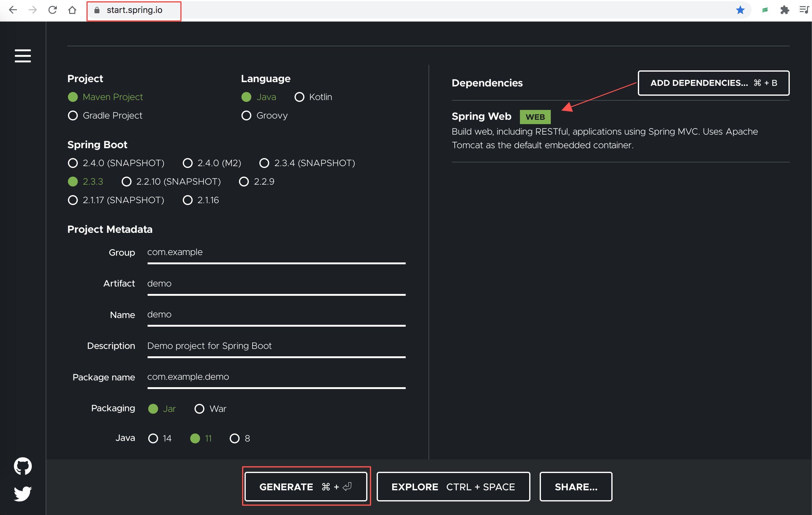Click the browser back arrow
Screen dimensions: 812x515
coord(13,10)
